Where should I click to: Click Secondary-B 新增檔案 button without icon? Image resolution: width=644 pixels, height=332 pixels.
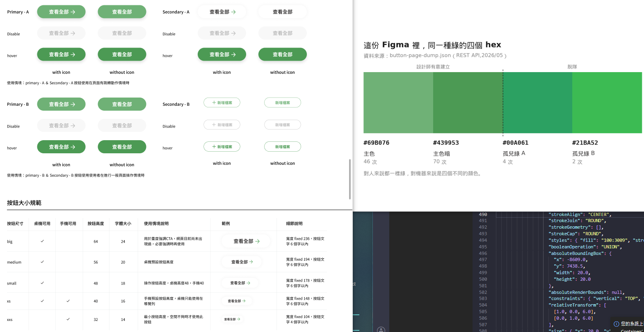click(x=283, y=102)
